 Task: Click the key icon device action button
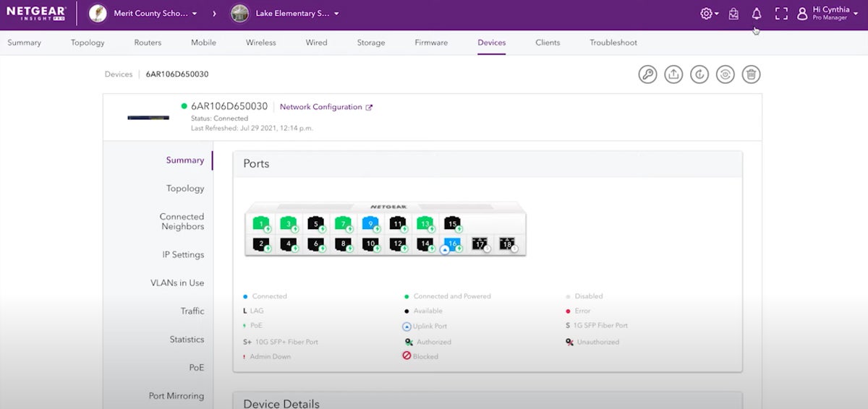(647, 74)
